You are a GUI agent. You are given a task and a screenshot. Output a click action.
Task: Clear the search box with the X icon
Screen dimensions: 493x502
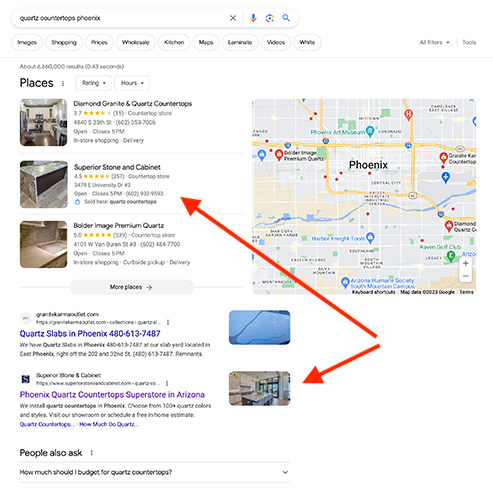point(233,18)
